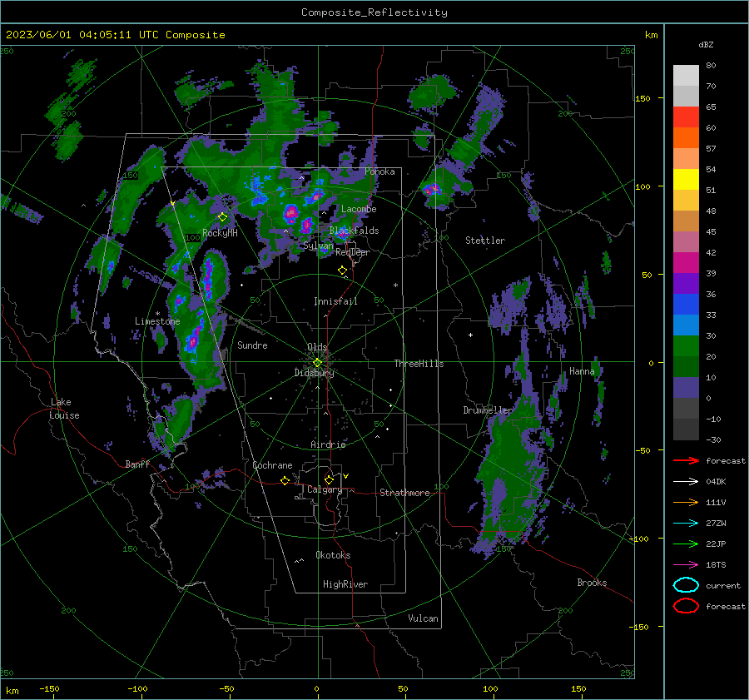Click the RockyMH label
The height and width of the screenshot is (700, 749).
(220, 233)
